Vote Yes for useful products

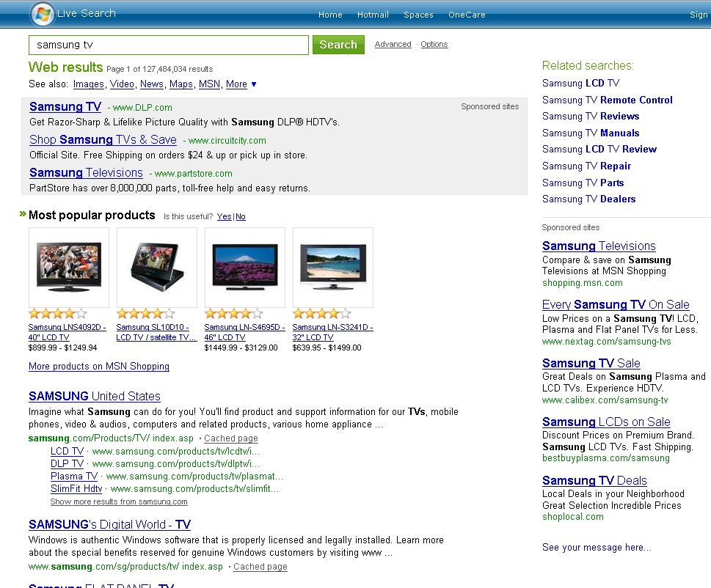224,216
